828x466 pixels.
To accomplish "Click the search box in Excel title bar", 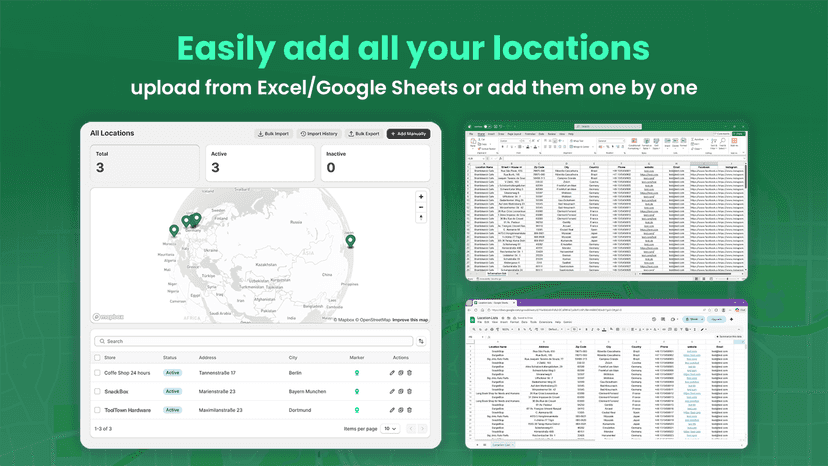I will [x=608, y=127].
